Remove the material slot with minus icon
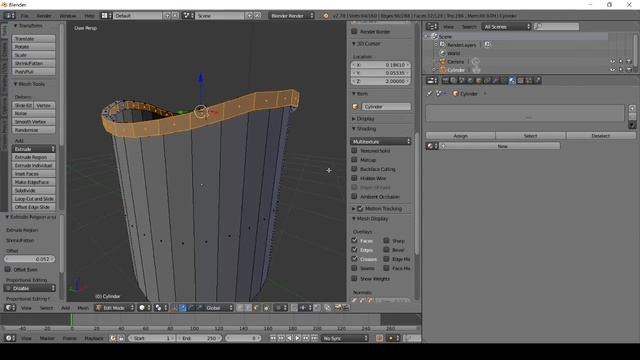The image size is (640, 360). [632, 117]
